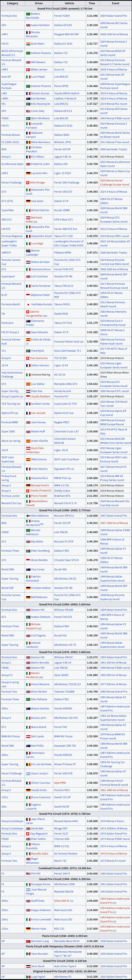Click the Cadillac V-Series.R link
The width and height of the screenshot is (132, 980).
[65, 99]
